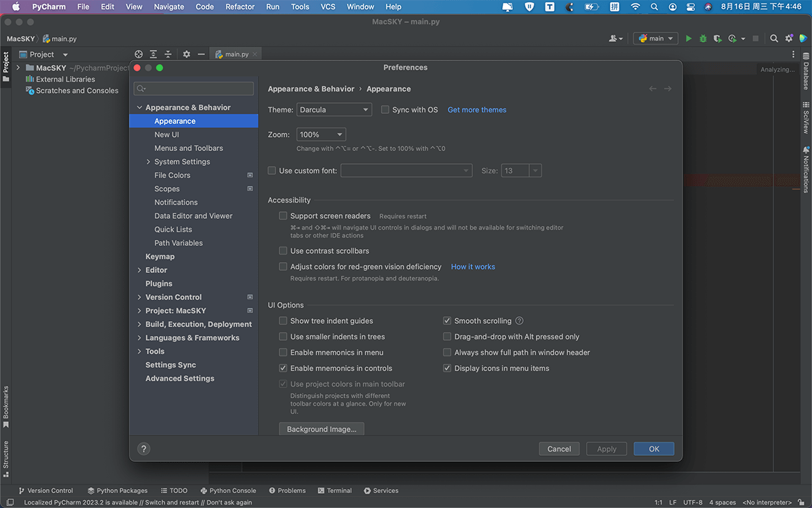Go back with the left arrow in Preferences
This screenshot has width=812, height=508.
[x=652, y=89]
